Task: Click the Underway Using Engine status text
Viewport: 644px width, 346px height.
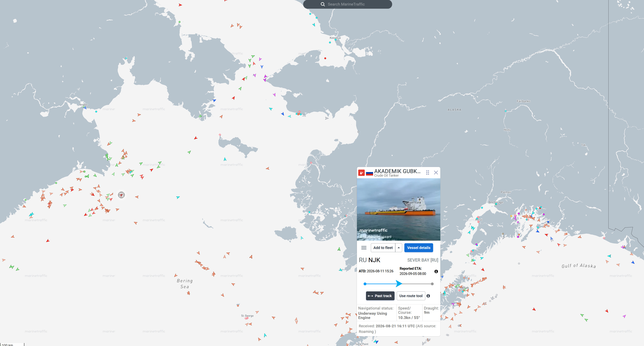Action: pos(372,315)
